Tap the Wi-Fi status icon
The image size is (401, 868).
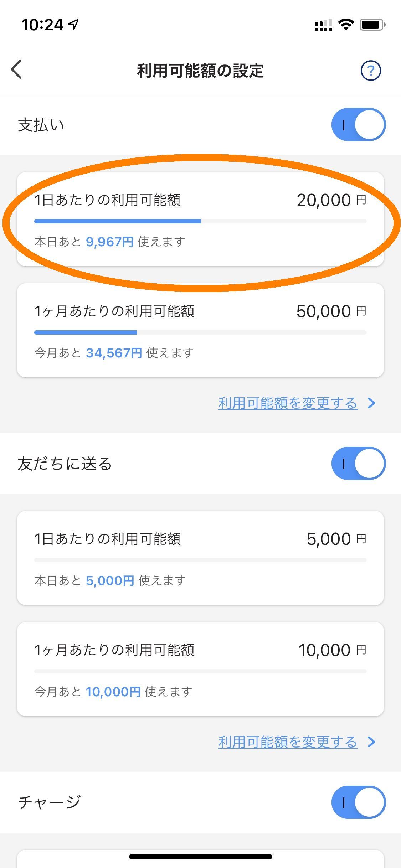(345, 24)
